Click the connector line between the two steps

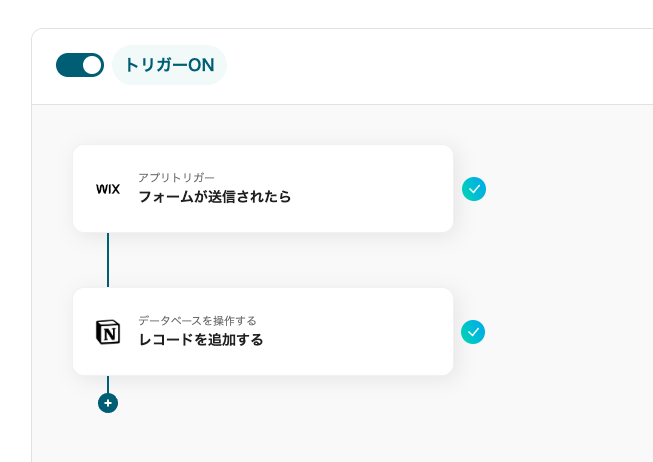coord(108,260)
